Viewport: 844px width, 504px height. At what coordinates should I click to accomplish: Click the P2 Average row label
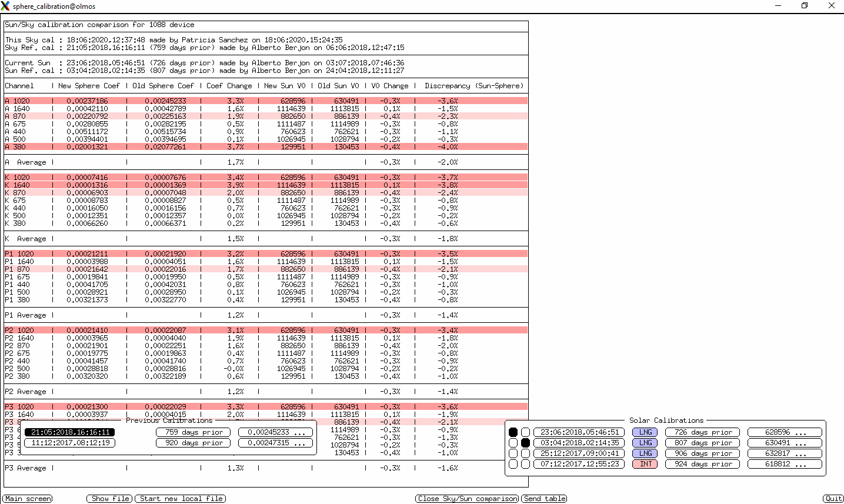click(x=25, y=392)
